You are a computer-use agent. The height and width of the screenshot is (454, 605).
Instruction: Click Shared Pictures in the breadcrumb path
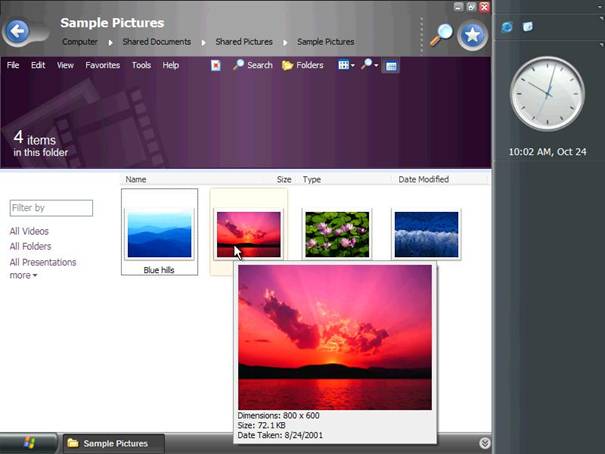(x=244, y=42)
